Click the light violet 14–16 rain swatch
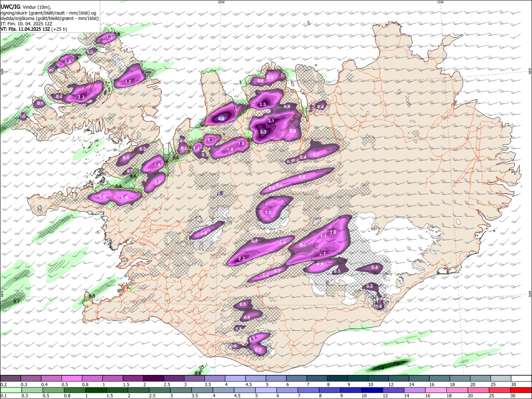Screen dimensions: 532x399 pos(414,390)
